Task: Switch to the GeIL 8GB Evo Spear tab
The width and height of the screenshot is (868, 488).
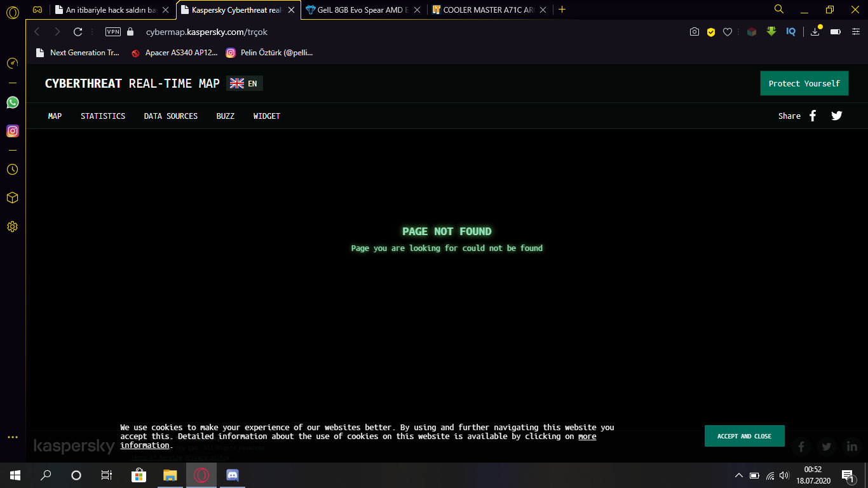Action: click(364, 10)
